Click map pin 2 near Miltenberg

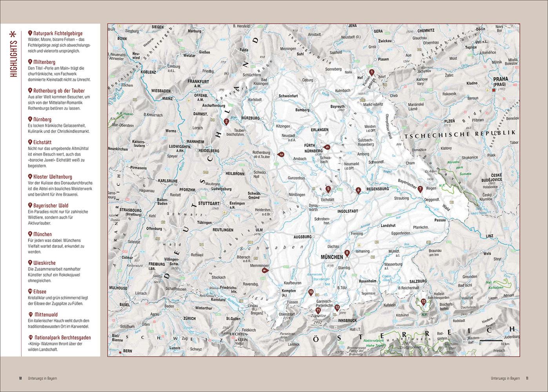pos(226,122)
